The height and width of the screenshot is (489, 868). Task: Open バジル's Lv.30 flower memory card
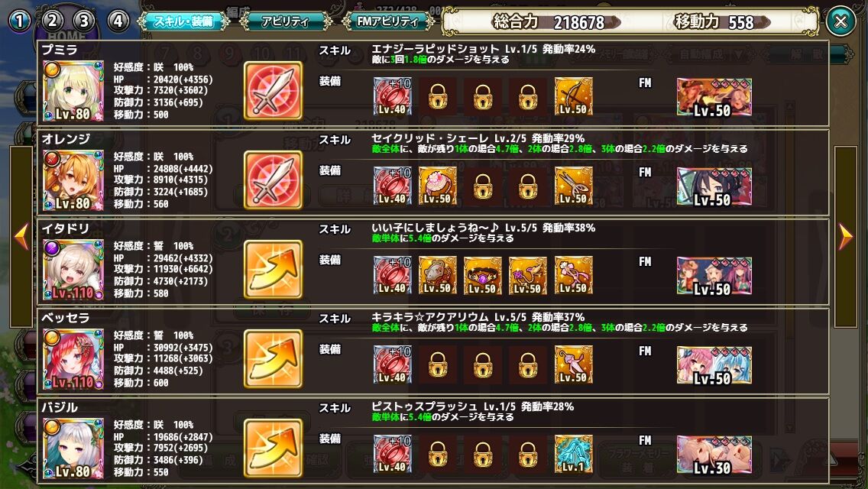[x=714, y=455]
